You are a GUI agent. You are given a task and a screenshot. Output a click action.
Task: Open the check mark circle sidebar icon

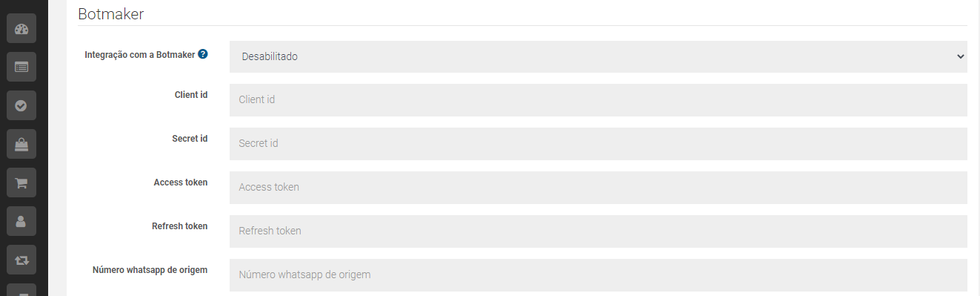[x=21, y=105]
